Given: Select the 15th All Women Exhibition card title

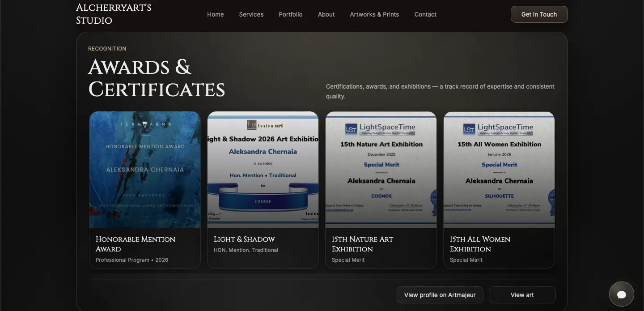Looking at the screenshot, I should coord(480,244).
